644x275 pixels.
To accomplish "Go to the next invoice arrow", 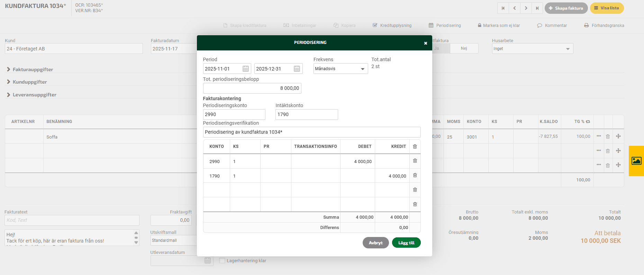I will pyautogui.click(x=526, y=8).
